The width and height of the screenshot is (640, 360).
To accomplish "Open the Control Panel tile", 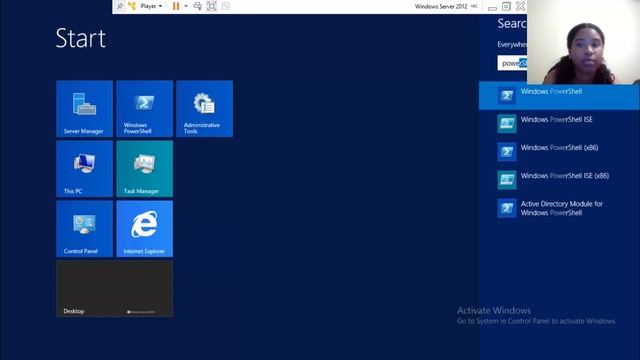I will 84,229.
